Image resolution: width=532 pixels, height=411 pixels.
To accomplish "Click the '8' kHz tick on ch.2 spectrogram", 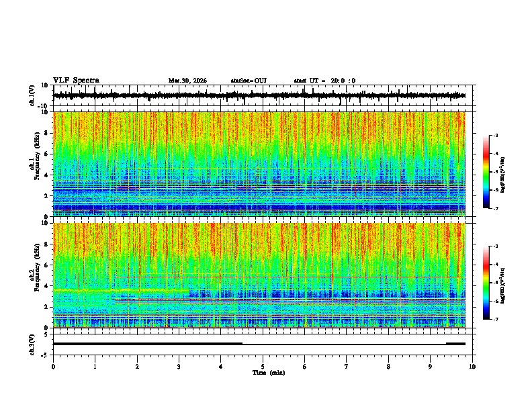I will [46, 244].
